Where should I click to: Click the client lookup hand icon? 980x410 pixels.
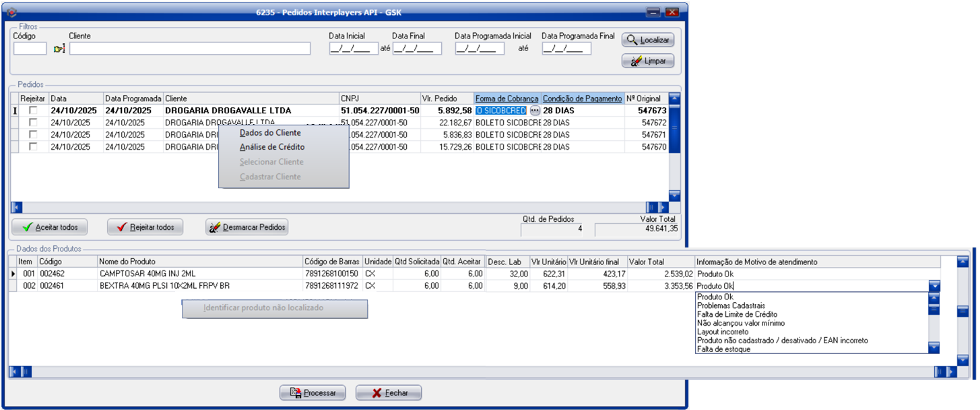pyautogui.click(x=59, y=49)
